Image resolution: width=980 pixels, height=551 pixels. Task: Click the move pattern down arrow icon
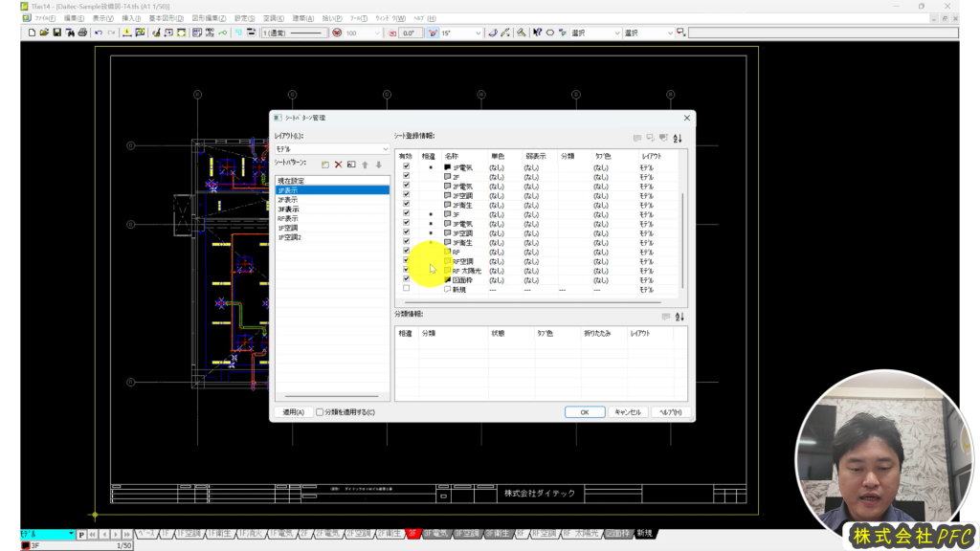377,165
